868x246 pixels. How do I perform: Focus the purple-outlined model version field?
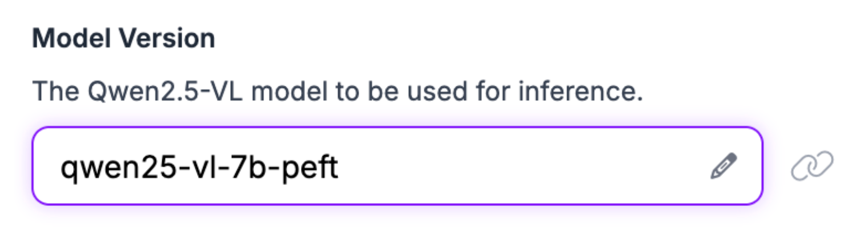(x=400, y=166)
